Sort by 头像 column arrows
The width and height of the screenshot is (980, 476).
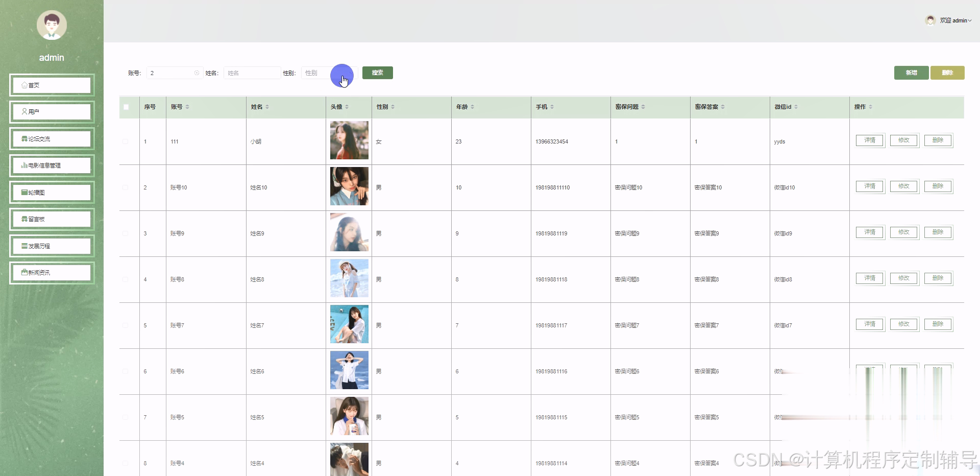coord(347,107)
